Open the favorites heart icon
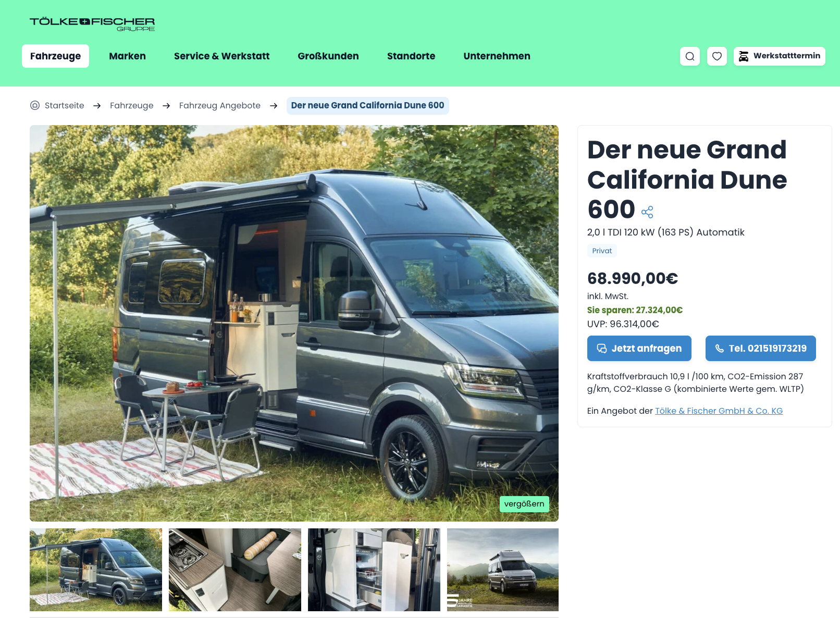Screen dimensions: 840x618 point(717,56)
